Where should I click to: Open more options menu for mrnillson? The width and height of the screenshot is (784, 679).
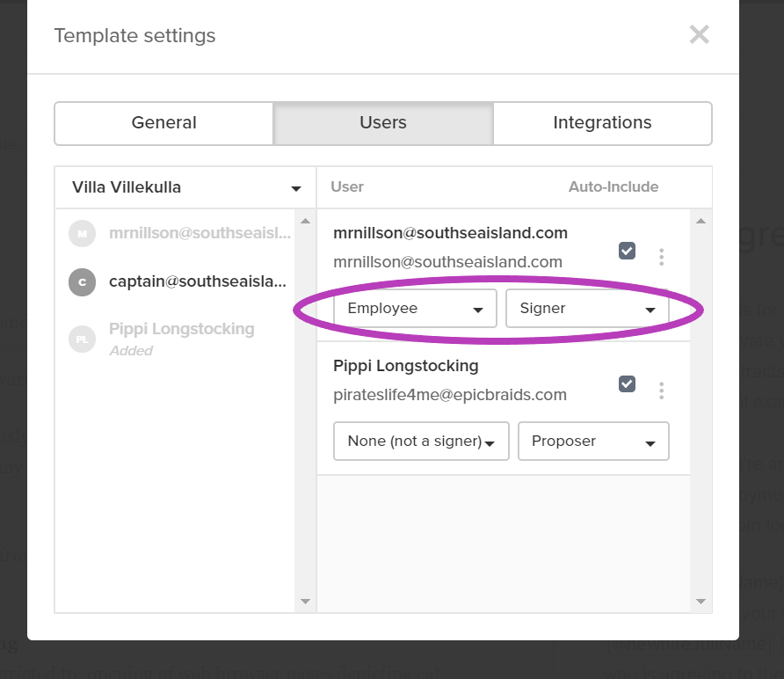coord(662,257)
